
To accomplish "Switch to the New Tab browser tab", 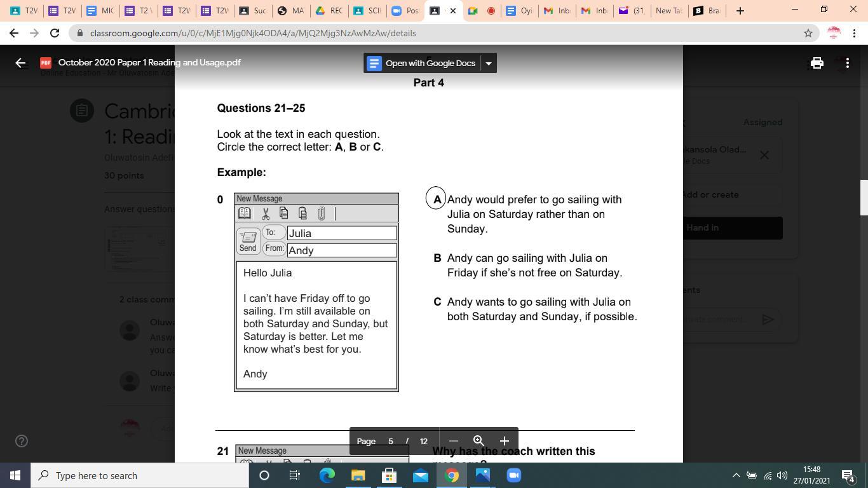I will (x=668, y=11).
